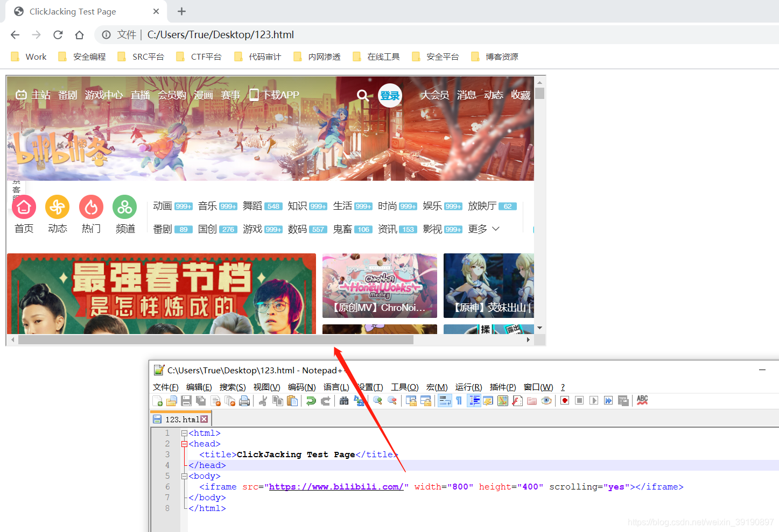Click the 登录 login button on bilibili

390,96
